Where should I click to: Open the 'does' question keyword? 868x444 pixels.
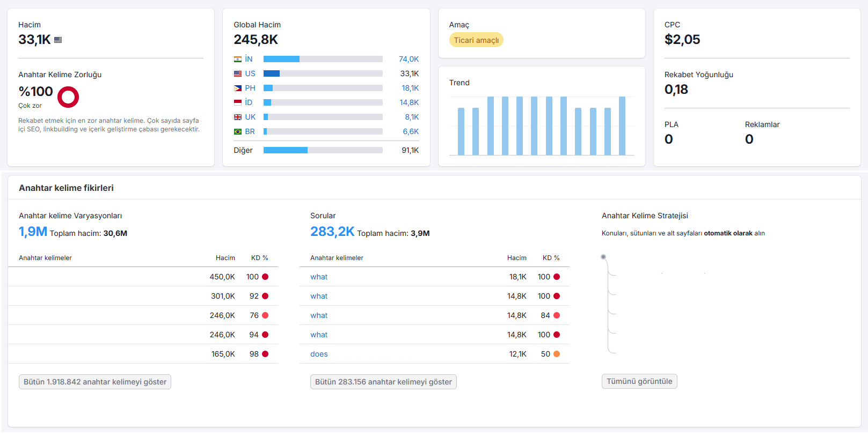319,354
